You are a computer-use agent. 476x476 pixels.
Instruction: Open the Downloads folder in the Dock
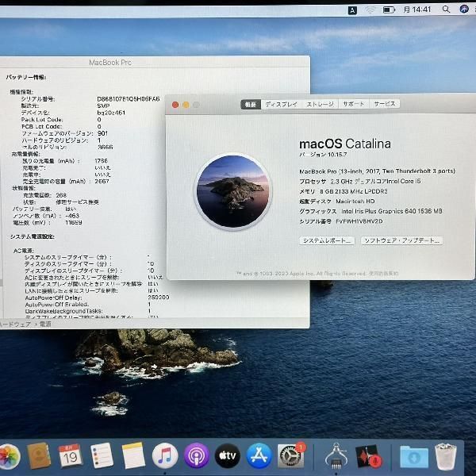tap(414, 456)
